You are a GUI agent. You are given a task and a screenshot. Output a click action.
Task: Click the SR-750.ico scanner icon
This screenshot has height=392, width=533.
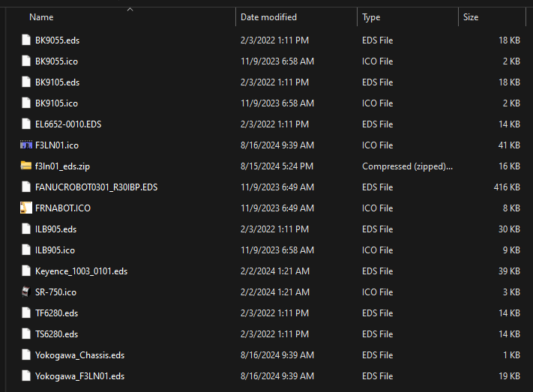pos(26,292)
